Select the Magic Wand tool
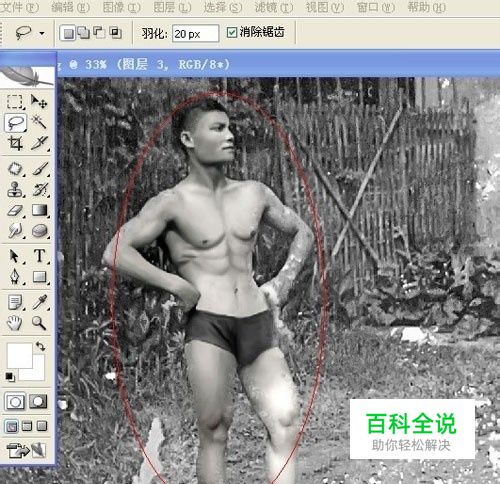Image resolution: width=500 pixels, height=484 pixels. tap(39, 122)
